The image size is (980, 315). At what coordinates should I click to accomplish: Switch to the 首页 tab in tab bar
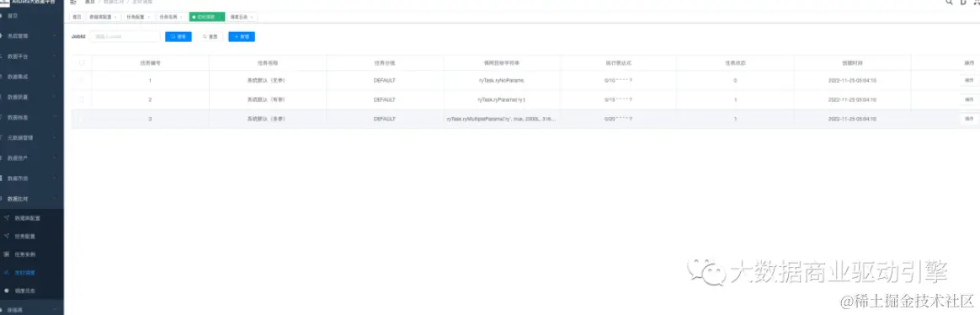77,18
